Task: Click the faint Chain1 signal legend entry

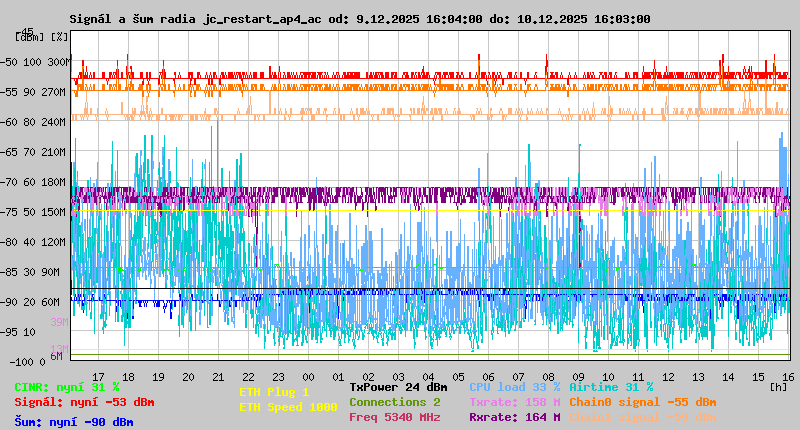Action: (x=642, y=417)
